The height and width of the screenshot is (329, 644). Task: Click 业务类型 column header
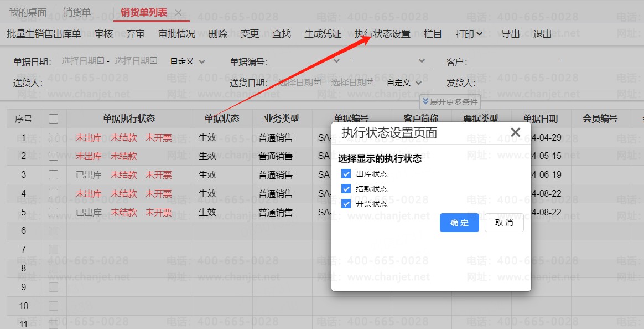282,119
